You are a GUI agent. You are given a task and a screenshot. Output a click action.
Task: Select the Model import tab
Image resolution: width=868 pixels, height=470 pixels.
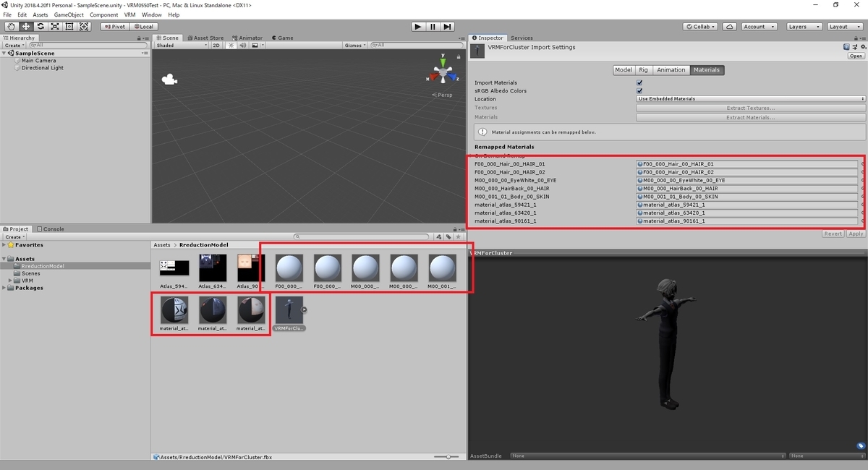[623, 70]
